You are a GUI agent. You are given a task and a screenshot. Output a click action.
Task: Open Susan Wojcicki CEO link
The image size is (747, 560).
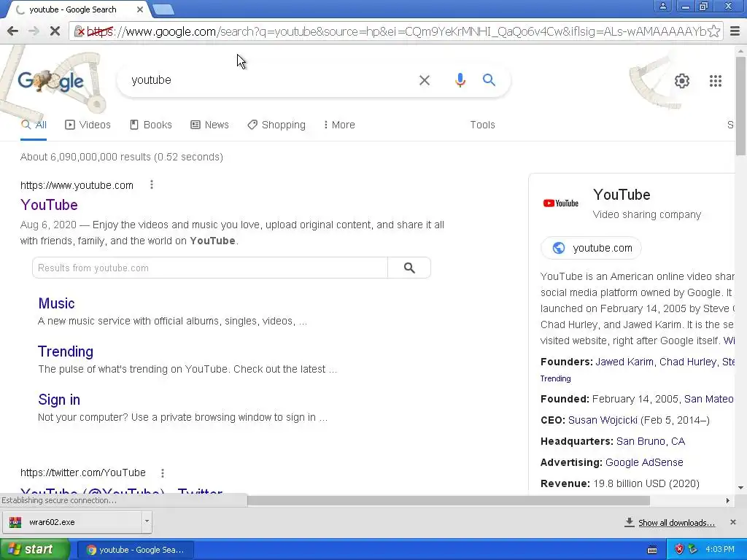[x=603, y=420]
